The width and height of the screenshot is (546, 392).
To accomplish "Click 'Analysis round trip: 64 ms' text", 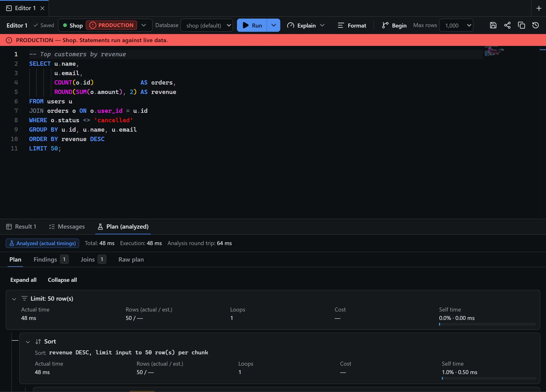I will 200,243.
